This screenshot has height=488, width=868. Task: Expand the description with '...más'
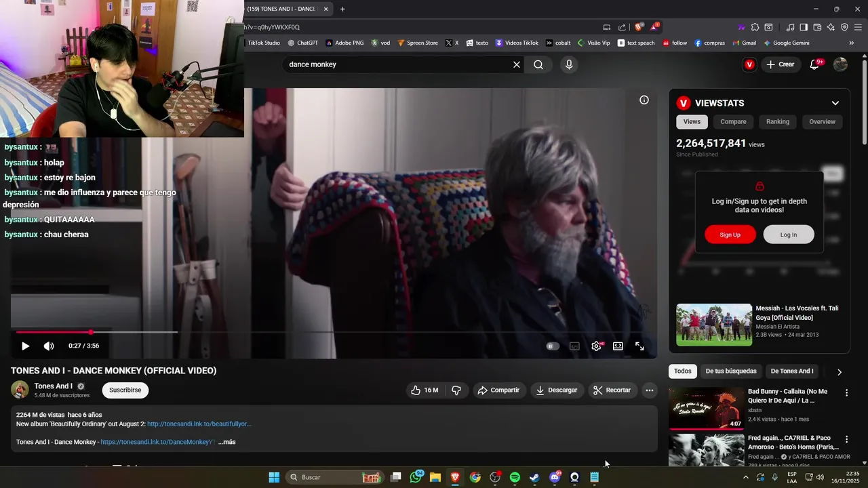click(227, 442)
